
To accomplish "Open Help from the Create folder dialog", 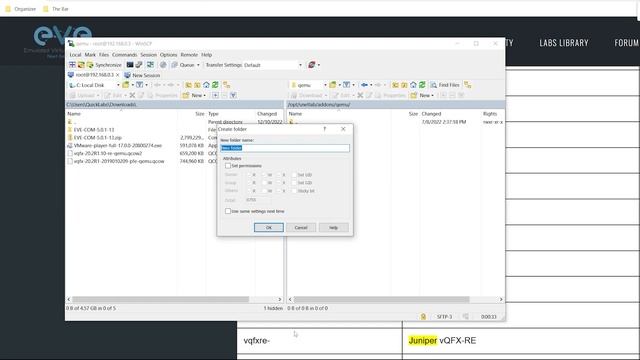I will pos(333,227).
